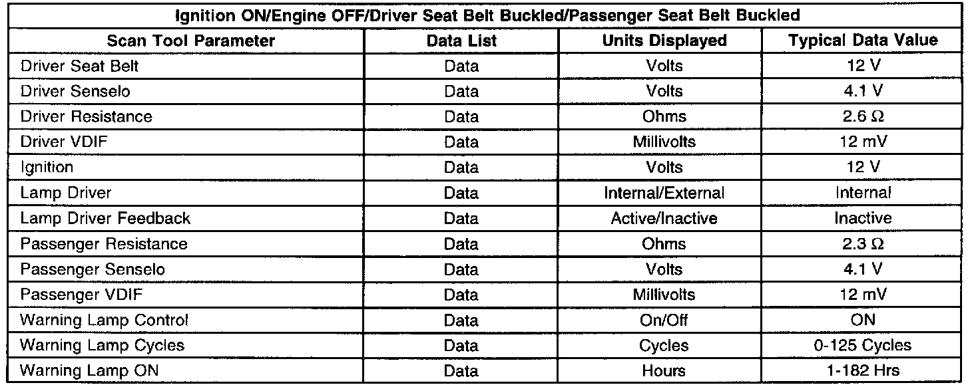Select the Passenger Resistance row label
980x391 pixels.
coord(104,243)
